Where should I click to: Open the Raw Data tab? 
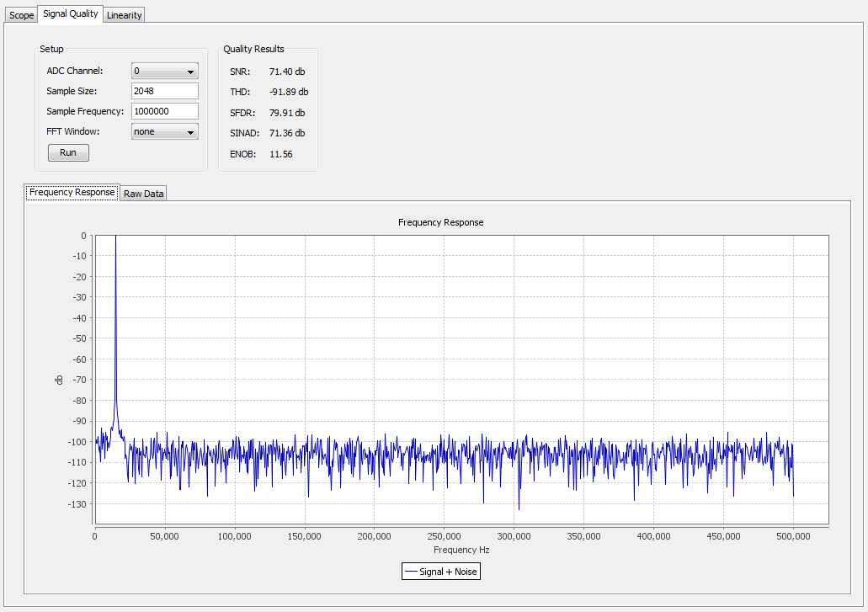[143, 194]
